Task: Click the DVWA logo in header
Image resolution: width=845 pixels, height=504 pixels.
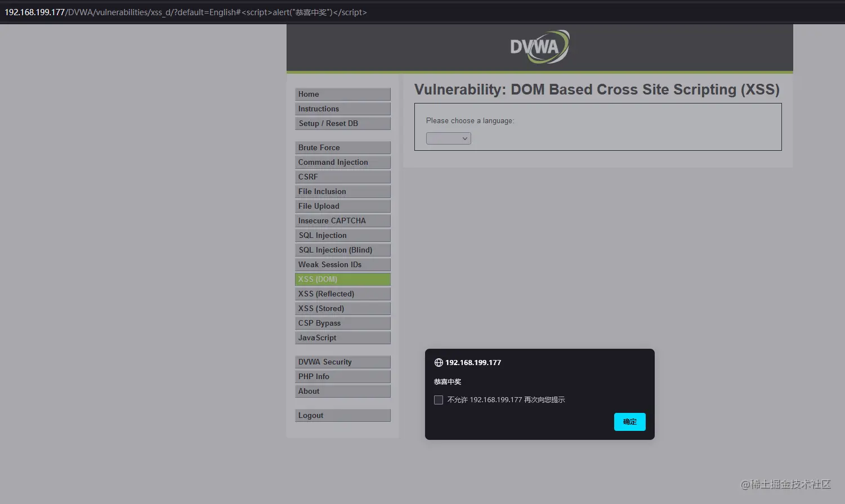Action: point(539,47)
